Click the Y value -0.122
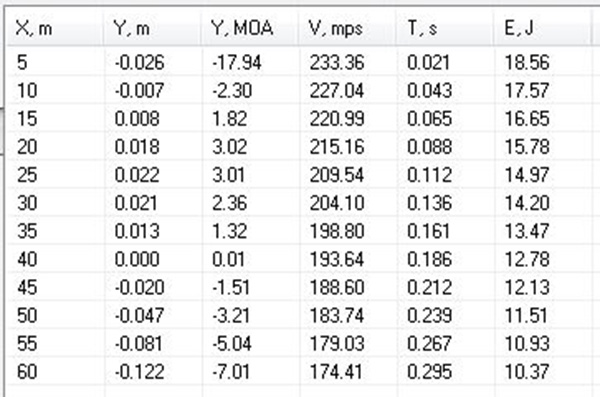Image resolution: width=600 pixels, height=397 pixels. (x=139, y=372)
